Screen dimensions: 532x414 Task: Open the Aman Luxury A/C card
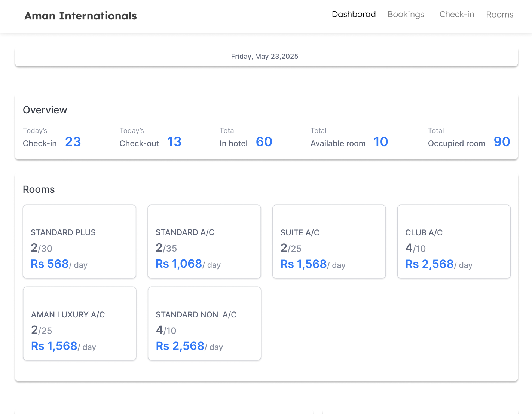click(x=79, y=323)
